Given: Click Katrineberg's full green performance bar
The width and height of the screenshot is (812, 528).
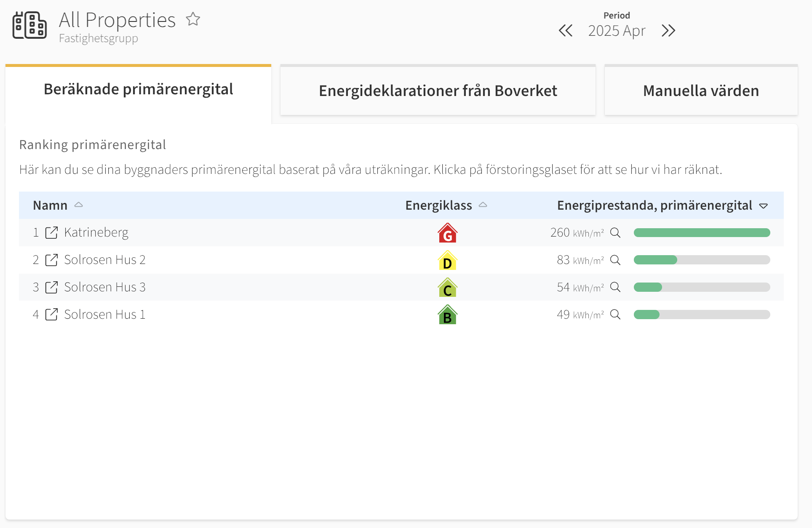Looking at the screenshot, I should (702, 232).
